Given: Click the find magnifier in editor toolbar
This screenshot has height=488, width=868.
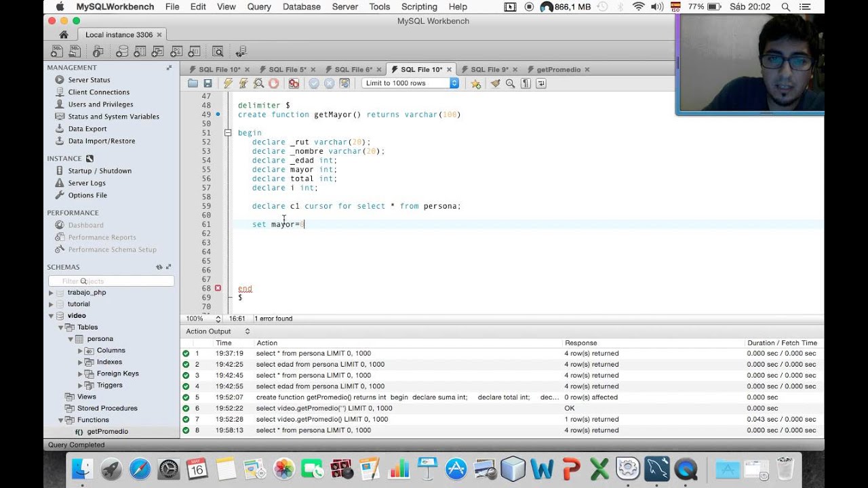Looking at the screenshot, I should pos(510,83).
